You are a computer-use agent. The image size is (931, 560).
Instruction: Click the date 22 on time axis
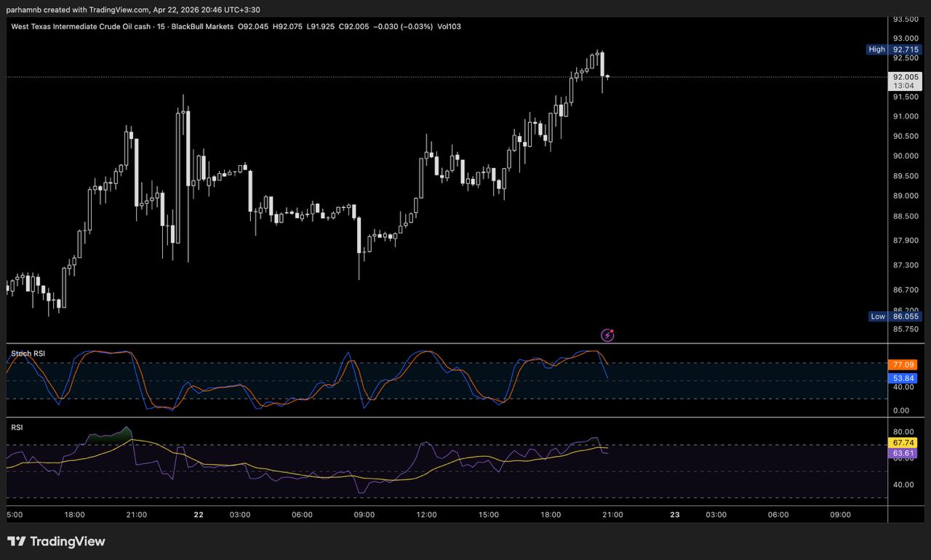click(199, 515)
